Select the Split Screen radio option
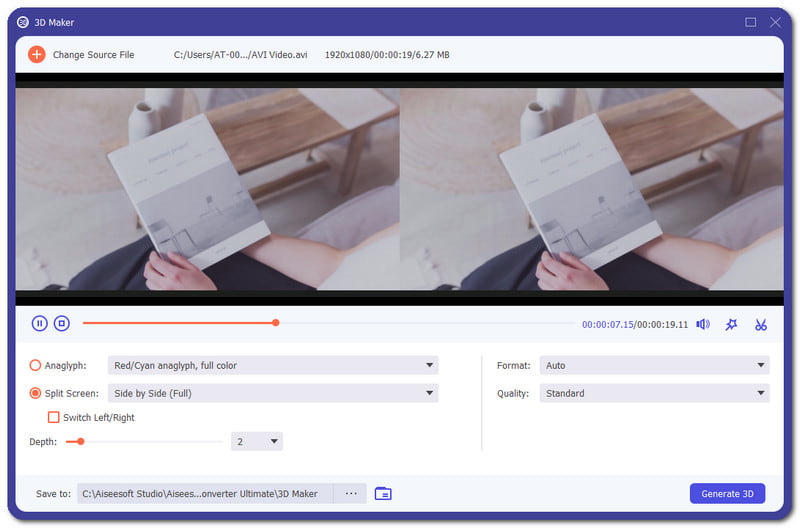The width and height of the screenshot is (800, 528). 36,394
